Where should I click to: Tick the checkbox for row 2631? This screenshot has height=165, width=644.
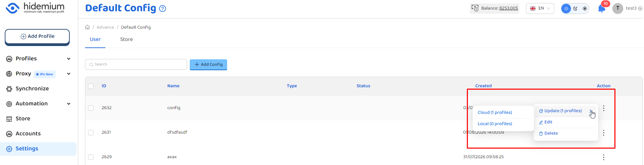91,133
